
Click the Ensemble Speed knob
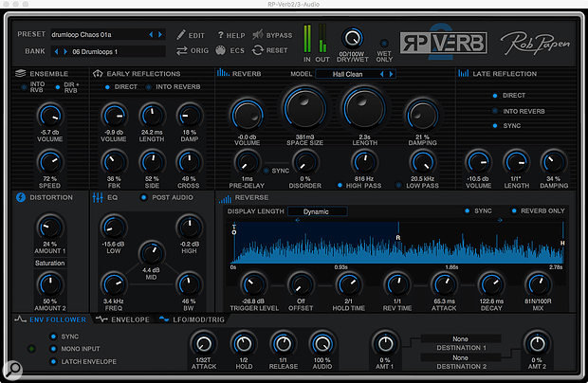pyautogui.click(x=50, y=162)
